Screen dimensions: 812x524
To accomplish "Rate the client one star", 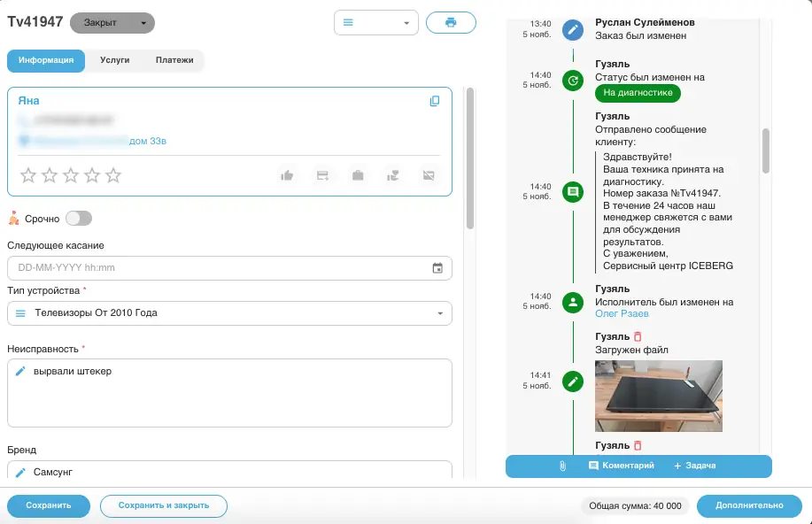I will pyautogui.click(x=28, y=175).
